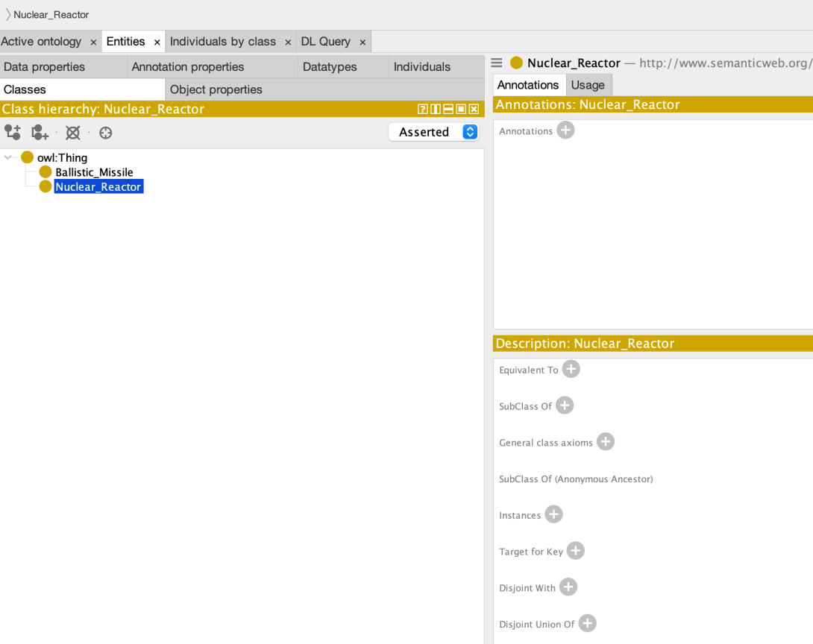This screenshot has height=644, width=813.
Task: Delete the selected class with crossed-out icon
Action: (72, 132)
